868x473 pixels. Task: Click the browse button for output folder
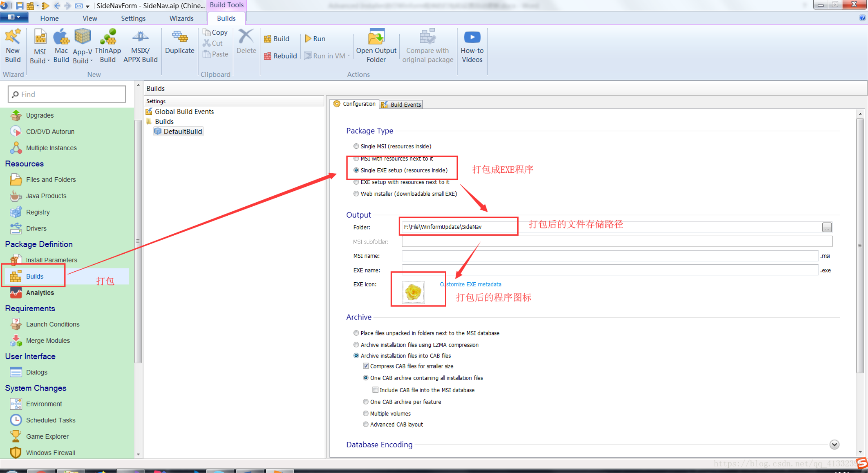[827, 227]
